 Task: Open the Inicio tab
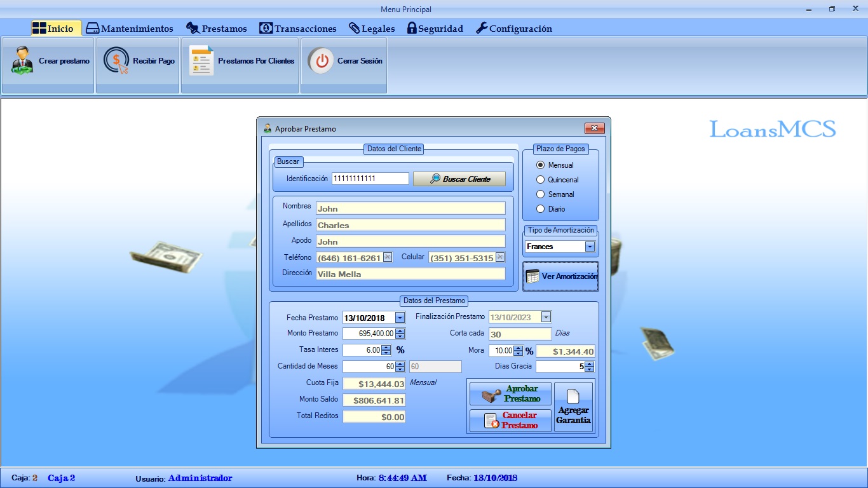(56, 29)
